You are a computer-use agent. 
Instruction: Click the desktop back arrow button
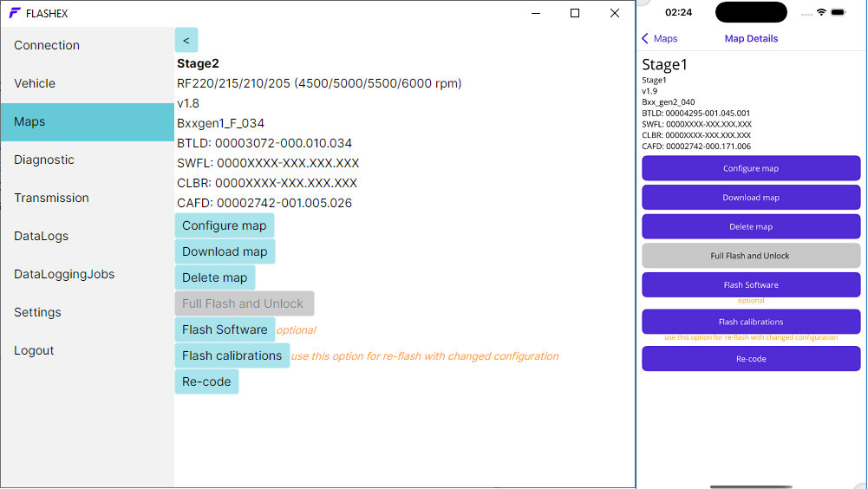[186, 40]
